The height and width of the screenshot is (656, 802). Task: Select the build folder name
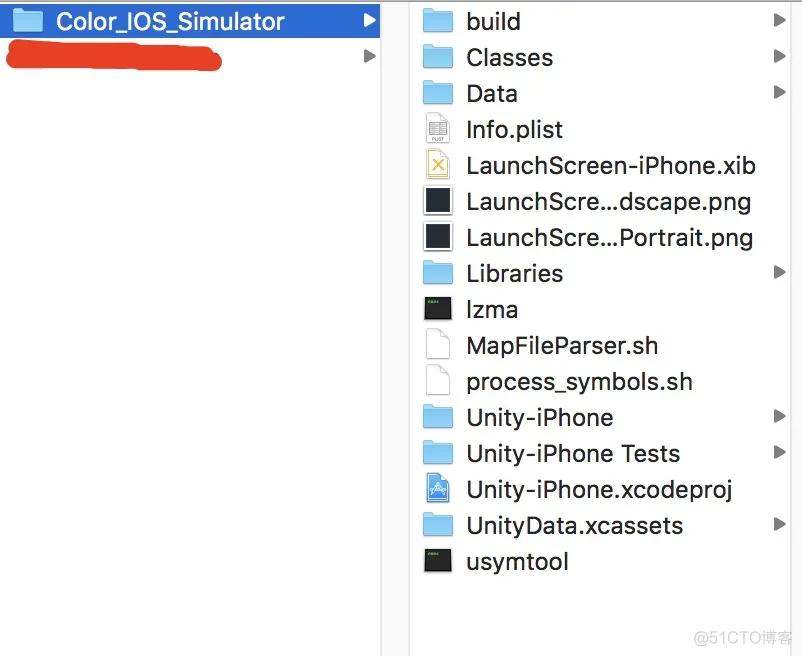click(x=494, y=21)
